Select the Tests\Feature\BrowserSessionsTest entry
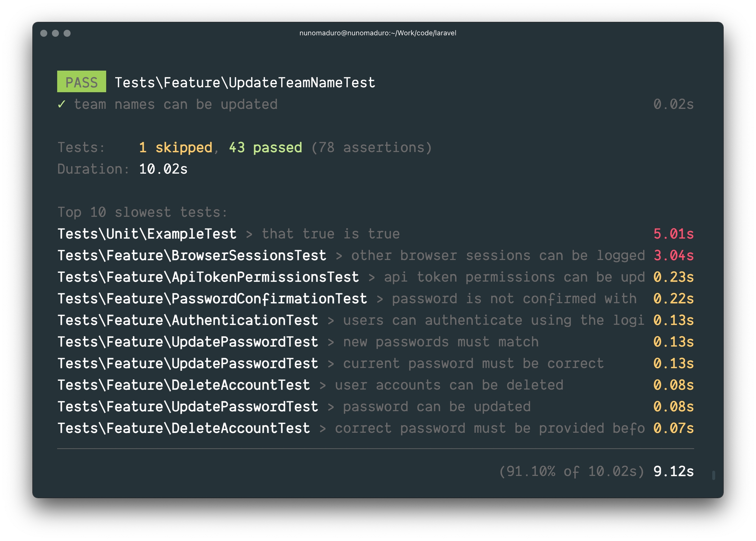The width and height of the screenshot is (756, 541). pyautogui.click(x=192, y=255)
